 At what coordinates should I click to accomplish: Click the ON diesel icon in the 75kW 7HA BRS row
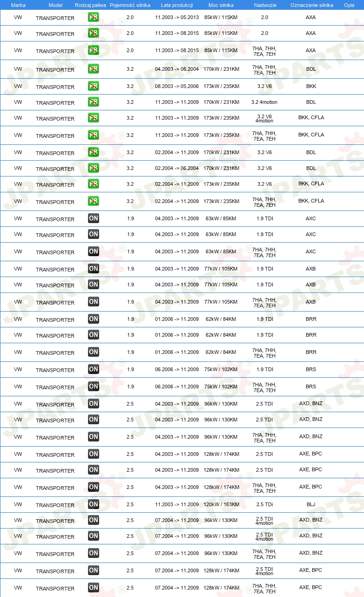click(94, 387)
